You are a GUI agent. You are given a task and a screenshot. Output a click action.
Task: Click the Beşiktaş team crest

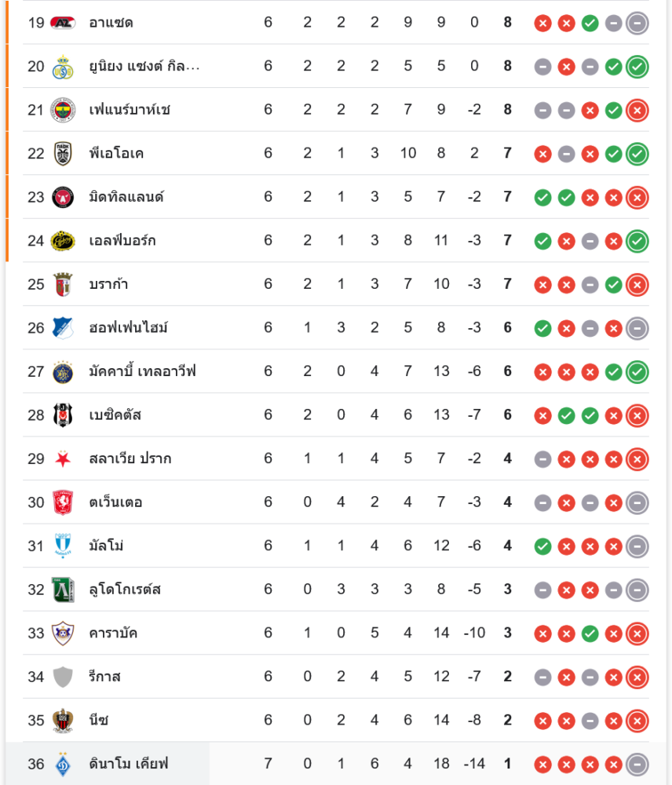tap(62, 415)
